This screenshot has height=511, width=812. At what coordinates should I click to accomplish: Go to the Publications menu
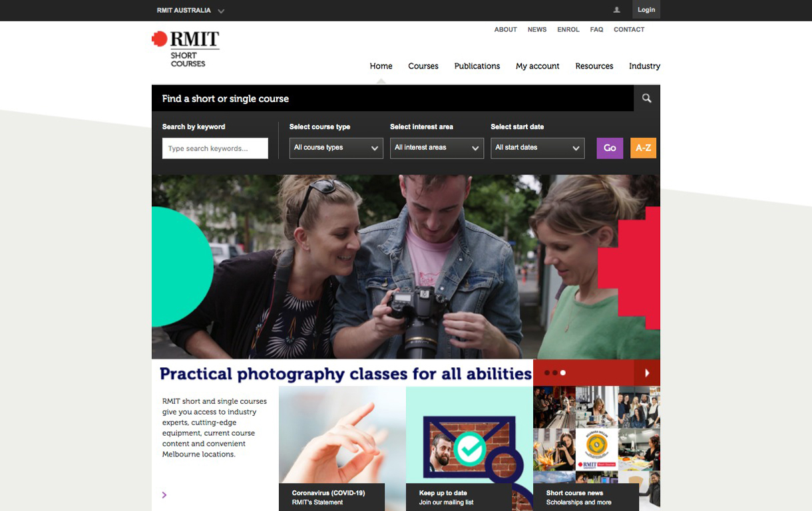(477, 66)
